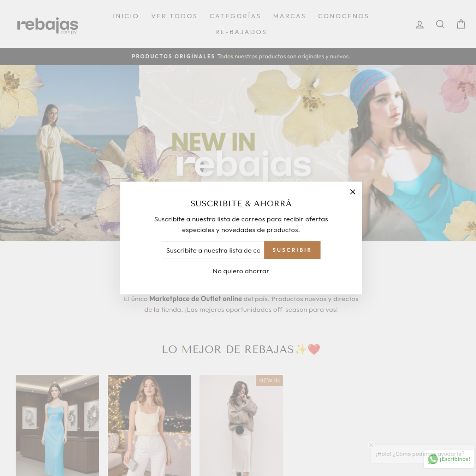This screenshot has height=476, width=476.
Task: Click the SUSCRIBIR button
Action: 292,250
